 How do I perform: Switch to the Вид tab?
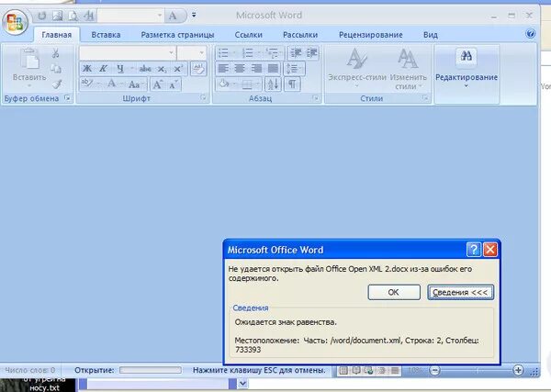click(431, 35)
